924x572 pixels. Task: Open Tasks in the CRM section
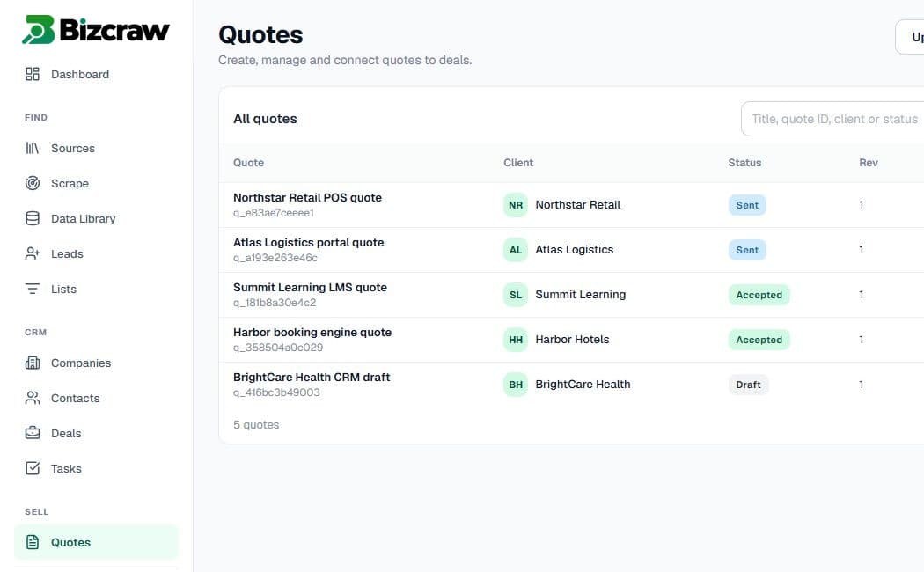tap(96, 468)
